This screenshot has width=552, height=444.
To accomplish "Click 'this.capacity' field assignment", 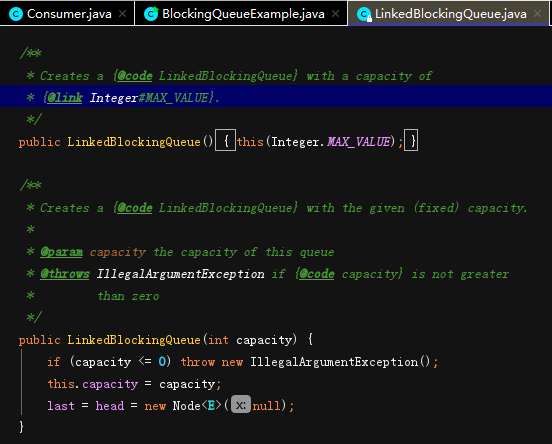I will [93, 384].
